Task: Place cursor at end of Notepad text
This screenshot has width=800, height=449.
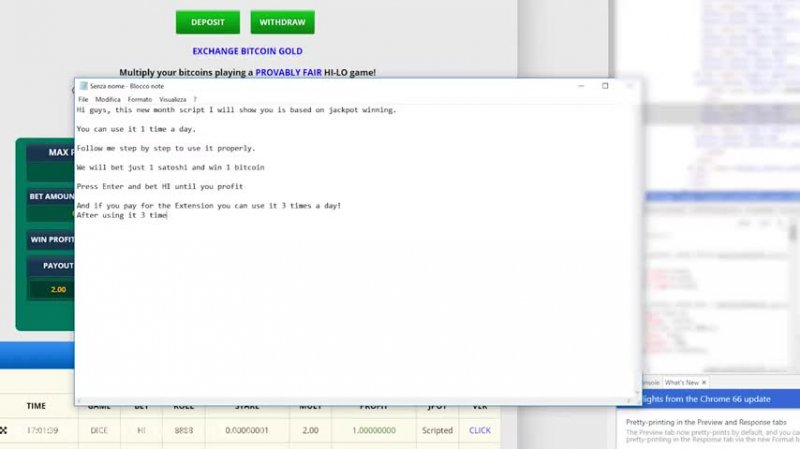Action: (x=167, y=215)
